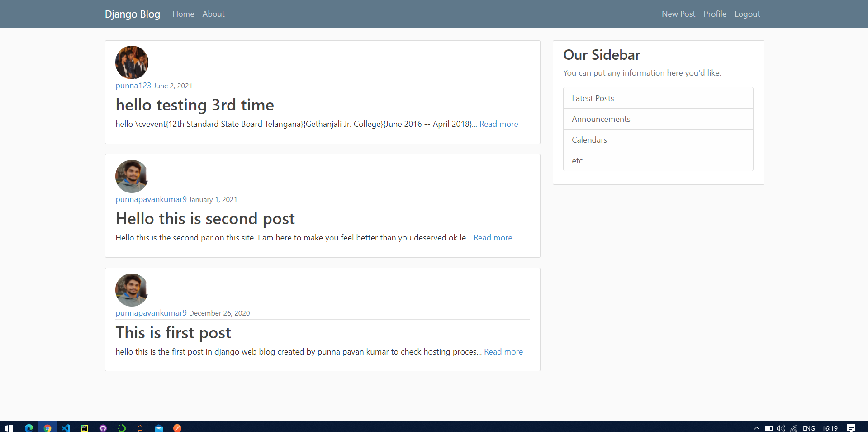Open the Mail app from taskbar
This screenshot has height=432, width=868.
(158, 428)
